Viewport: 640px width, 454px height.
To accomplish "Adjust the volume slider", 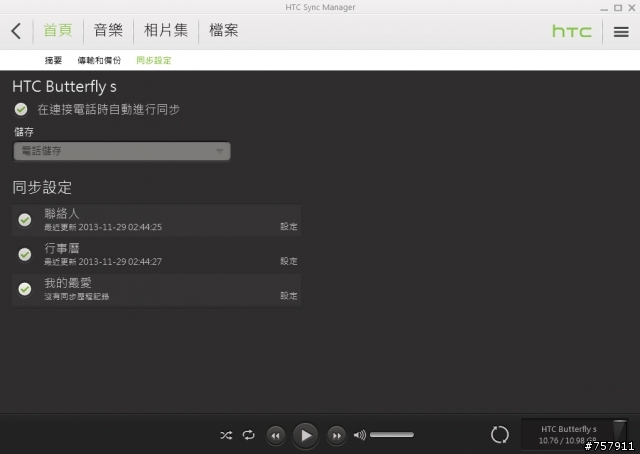I will tap(392, 435).
